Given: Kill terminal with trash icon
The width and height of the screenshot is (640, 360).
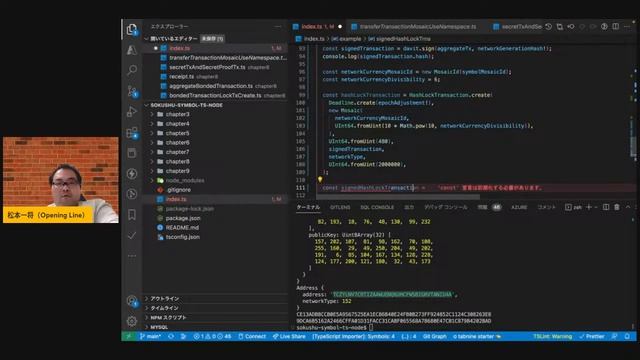Looking at the screenshot, I should pyautogui.click(x=617, y=207).
